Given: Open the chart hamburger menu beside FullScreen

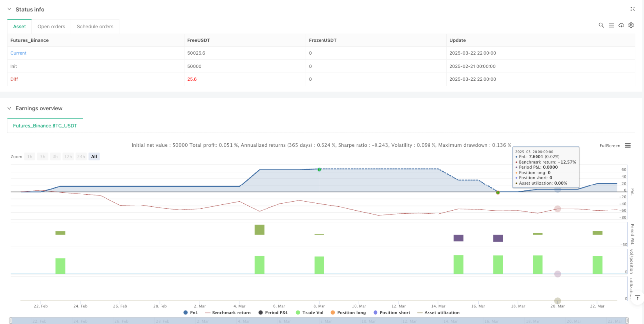Looking at the screenshot, I should (x=628, y=145).
